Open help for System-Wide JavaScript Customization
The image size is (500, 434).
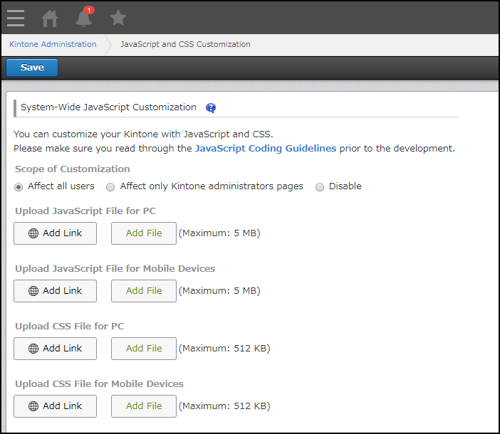point(211,108)
